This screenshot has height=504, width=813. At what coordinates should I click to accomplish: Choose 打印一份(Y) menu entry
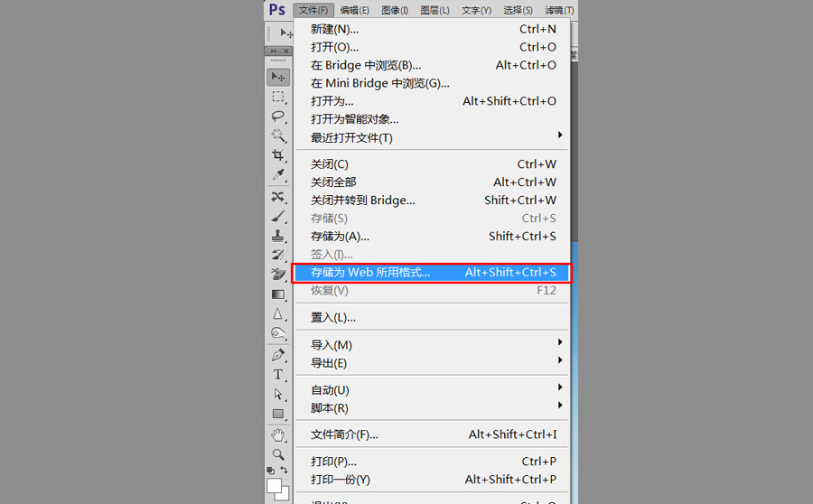(x=433, y=480)
